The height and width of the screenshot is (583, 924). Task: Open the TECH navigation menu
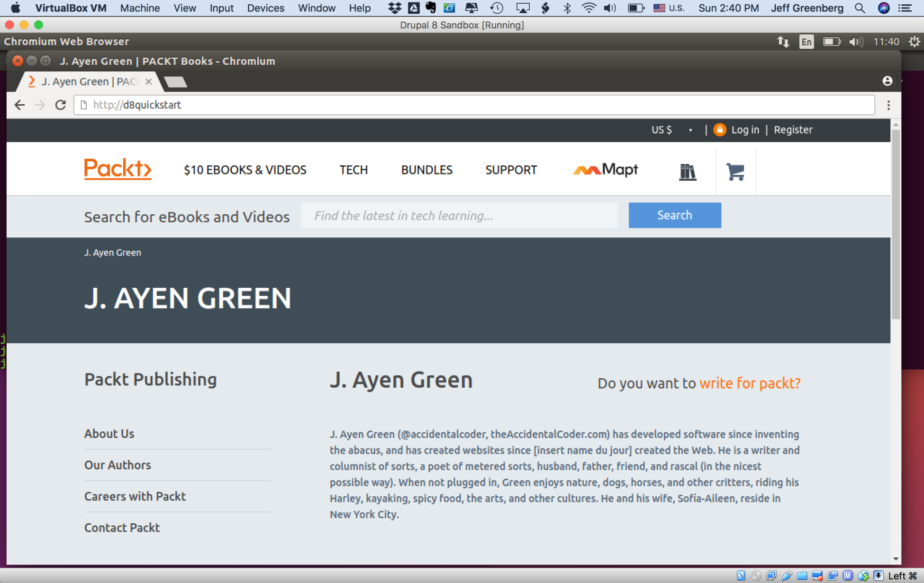pyautogui.click(x=353, y=170)
